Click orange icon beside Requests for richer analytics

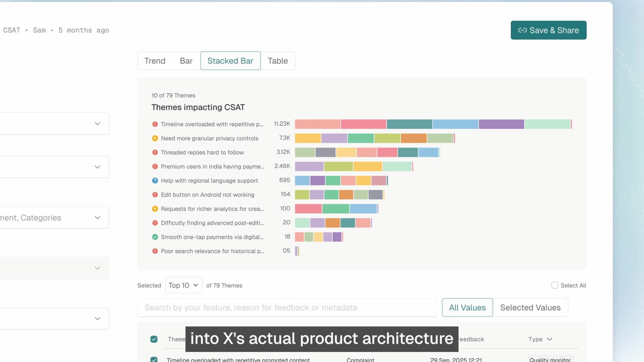(x=155, y=209)
